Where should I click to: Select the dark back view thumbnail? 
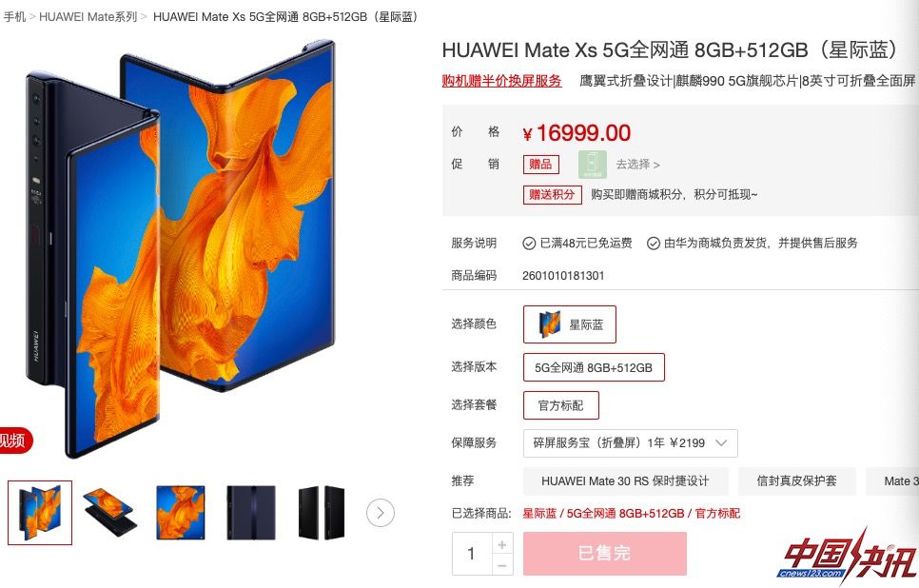point(251,513)
